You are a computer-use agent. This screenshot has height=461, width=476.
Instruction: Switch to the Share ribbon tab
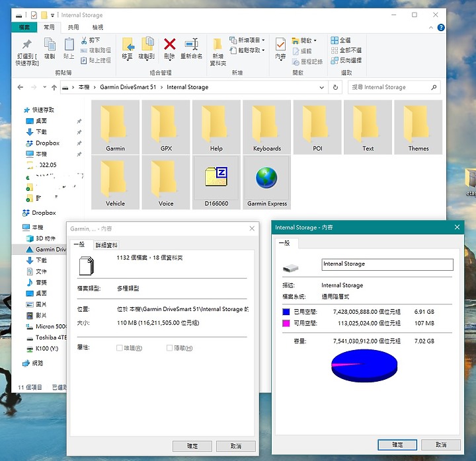73,28
